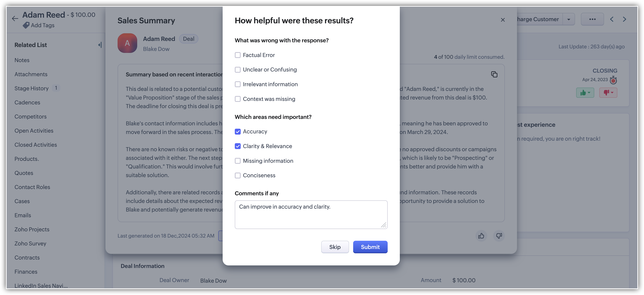The height and width of the screenshot is (295, 644).
Task: Expand the Charge Customer dropdown arrow
Action: 569,19
